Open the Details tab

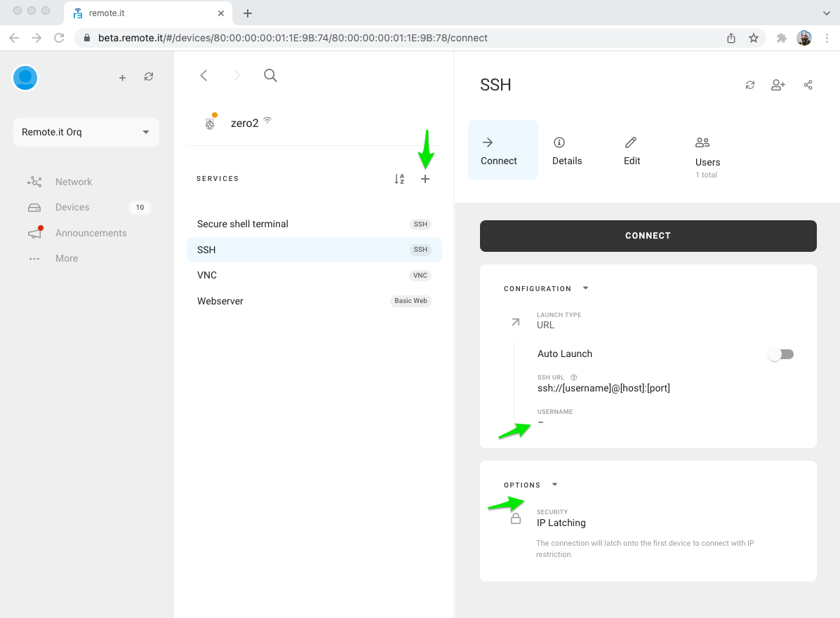[x=567, y=150]
